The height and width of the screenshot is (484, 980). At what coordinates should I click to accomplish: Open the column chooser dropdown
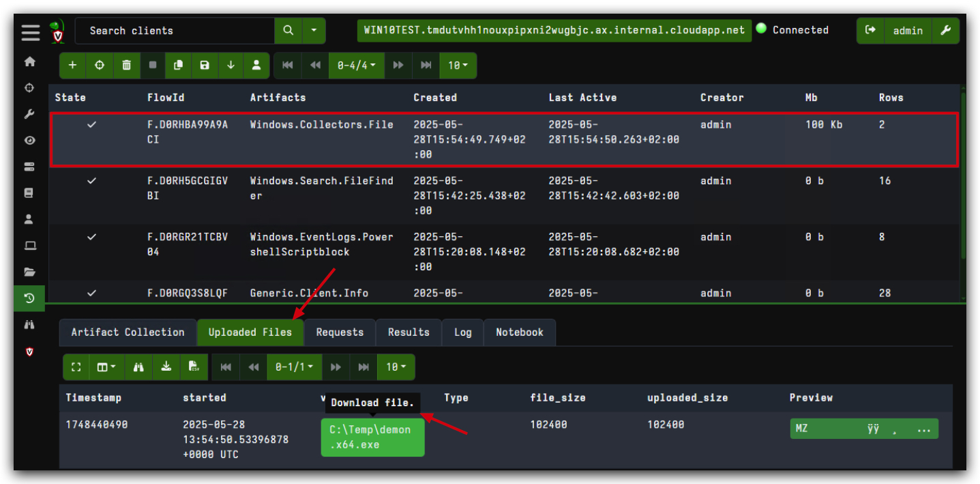(106, 367)
